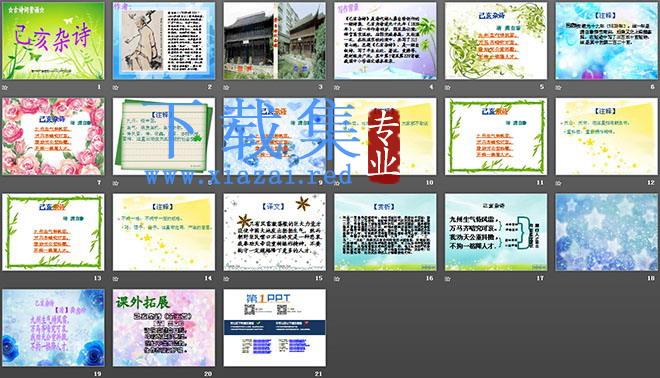Open slide 16 labeled 赏析
660x378 pixels.
tap(385, 232)
